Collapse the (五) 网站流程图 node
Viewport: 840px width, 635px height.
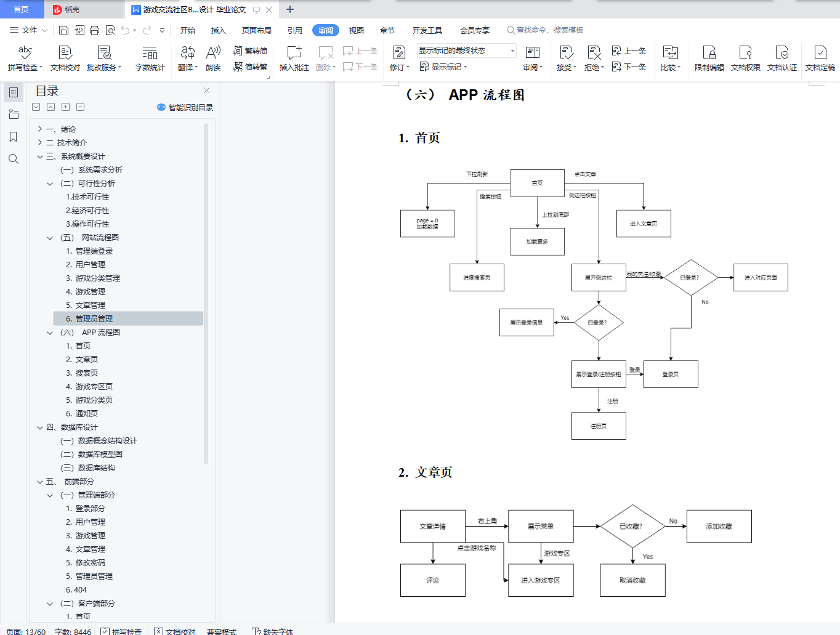(50, 238)
